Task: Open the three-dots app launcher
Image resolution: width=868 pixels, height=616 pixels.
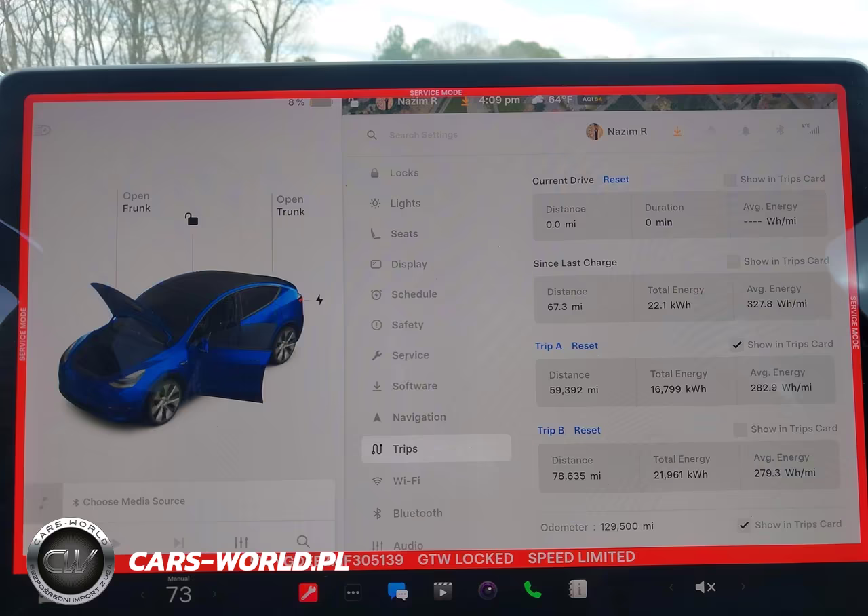Action: tap(353, 592)
